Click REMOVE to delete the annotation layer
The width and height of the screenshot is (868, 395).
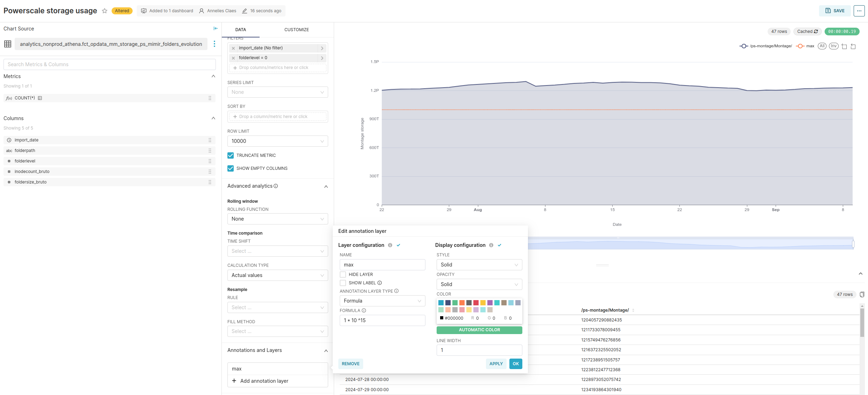(x=351, y=364)
